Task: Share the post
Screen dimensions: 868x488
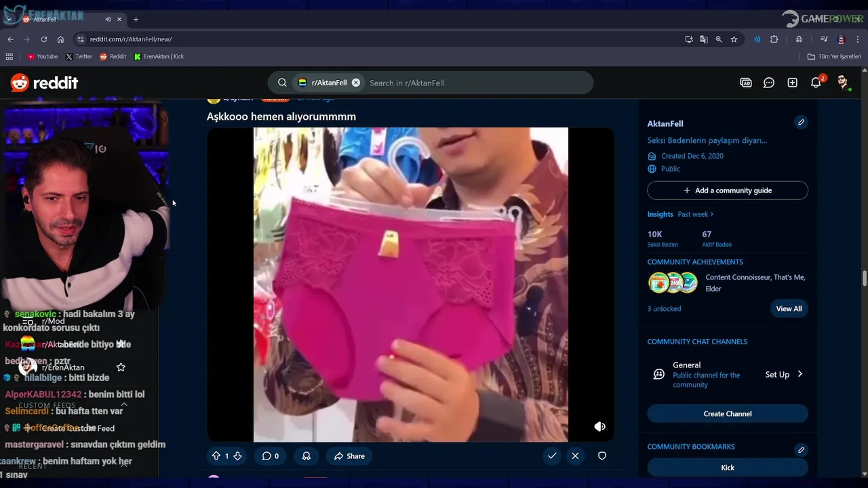Action: [349, 456]
